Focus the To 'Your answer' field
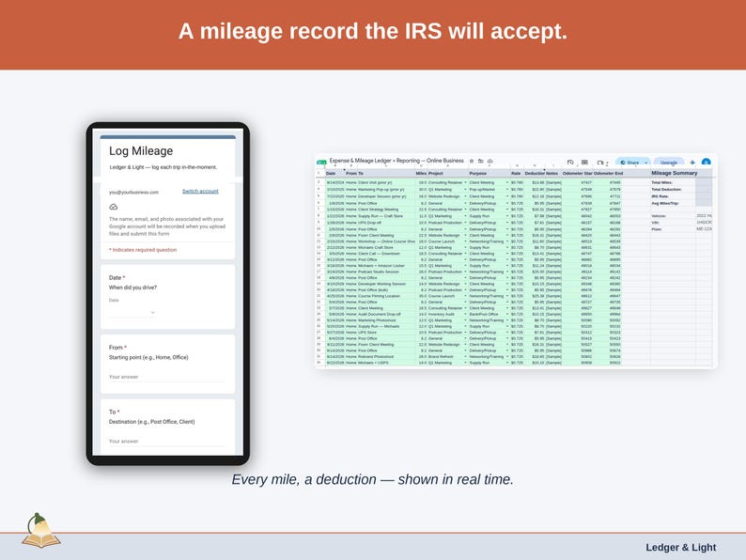Screen dimensions: 746x560 click(167, 442)
